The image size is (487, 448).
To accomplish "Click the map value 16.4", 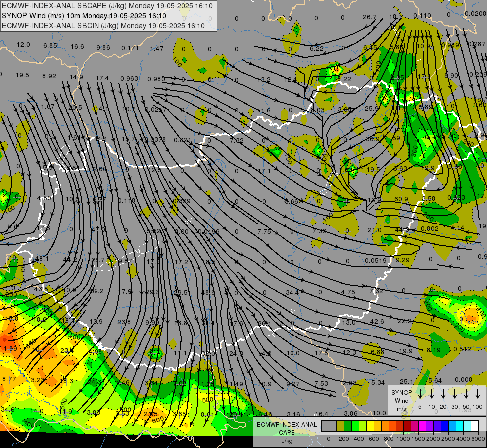I will coord(322,414).
